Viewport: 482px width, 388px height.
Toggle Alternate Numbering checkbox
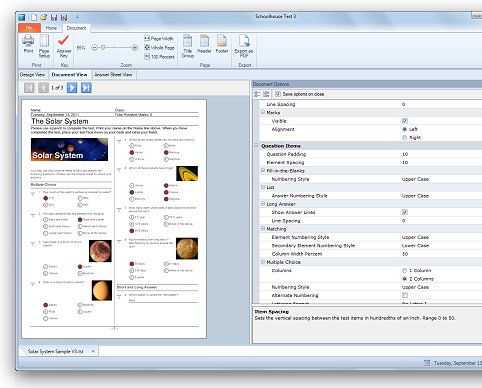pyautogui.click(x=405, y=295)
